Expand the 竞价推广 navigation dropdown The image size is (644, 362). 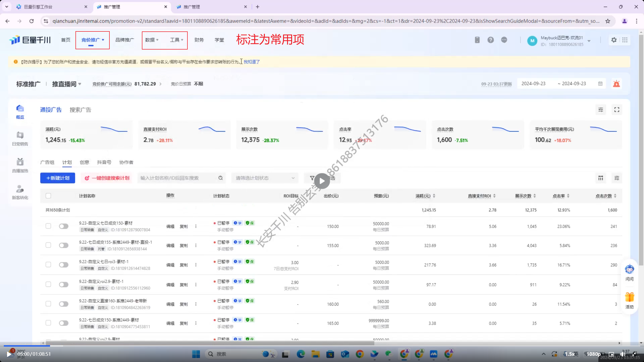click(93, 40)
